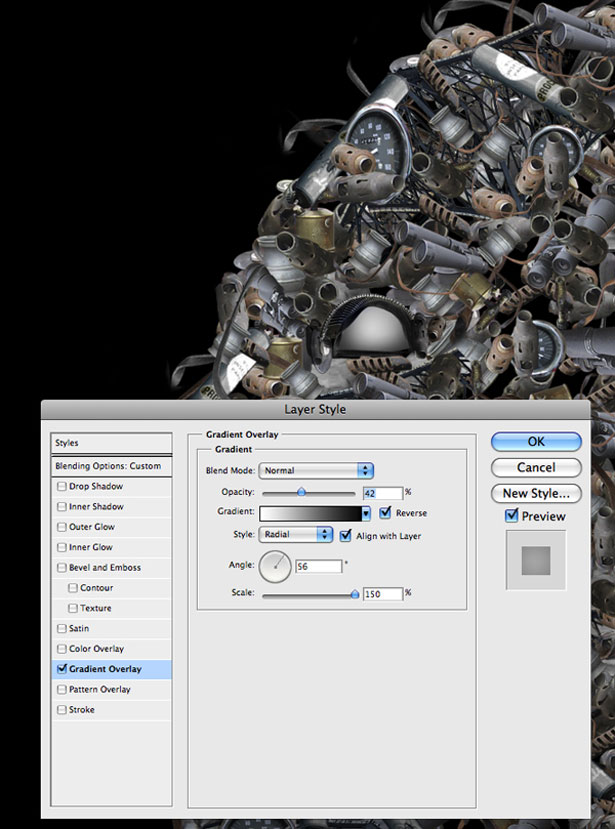This screenshot has width=615, height=829.
Task: Click the Scale slider handle
Action: coord(355,594)
